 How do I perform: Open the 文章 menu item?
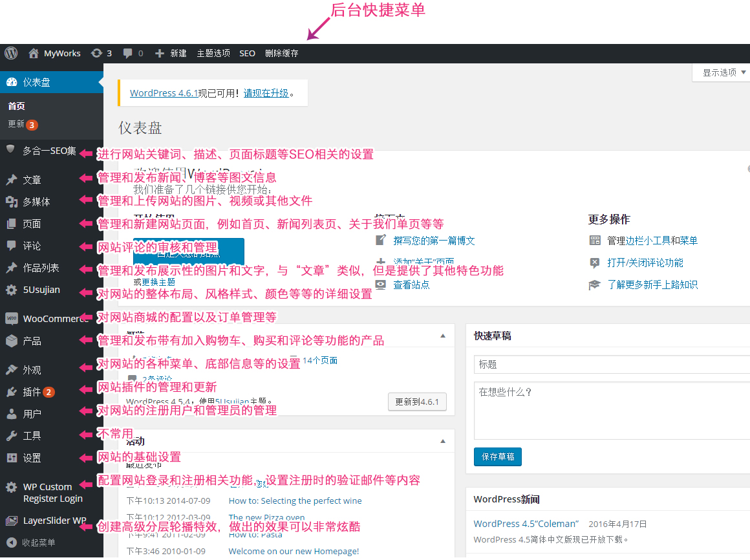pyautogui.click(x=32, y=180)
